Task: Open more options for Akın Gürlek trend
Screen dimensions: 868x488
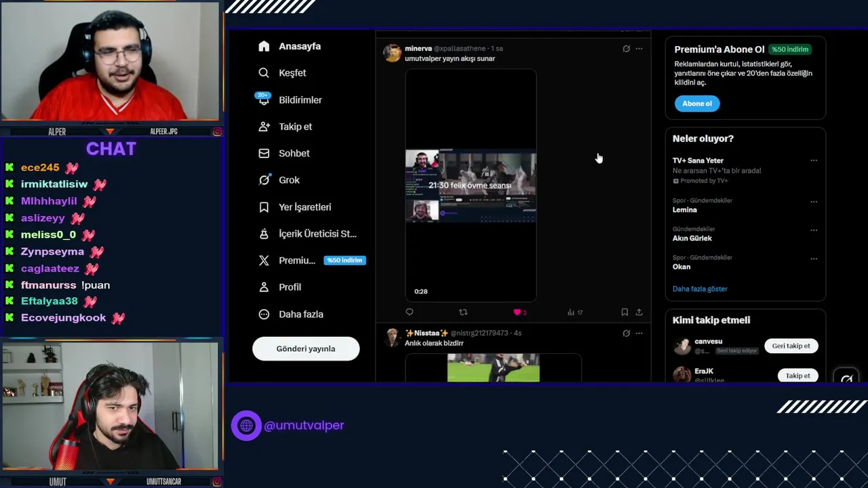Action: coord(814,230)
